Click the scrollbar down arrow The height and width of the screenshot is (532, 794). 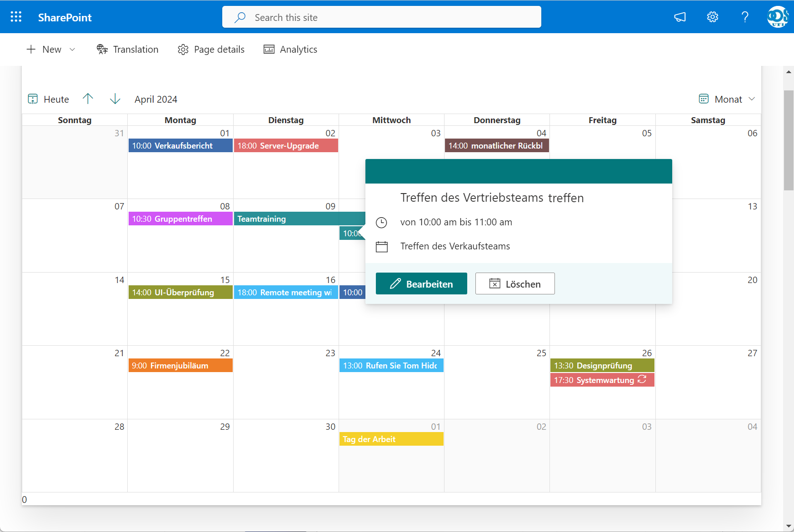coord(789,526)
